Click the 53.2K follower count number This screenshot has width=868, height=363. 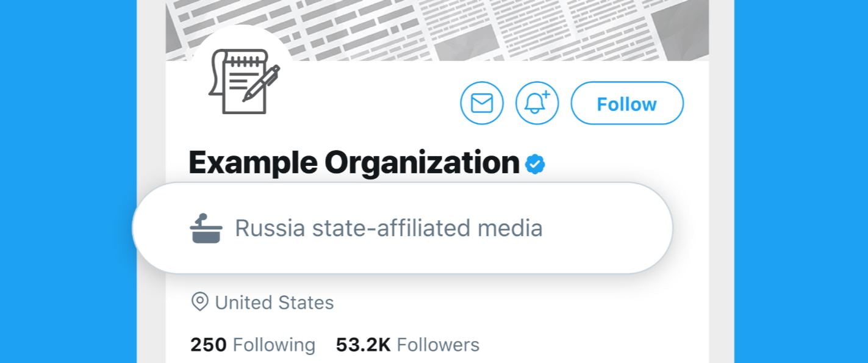pyautogui.click(x=363, y=345)
